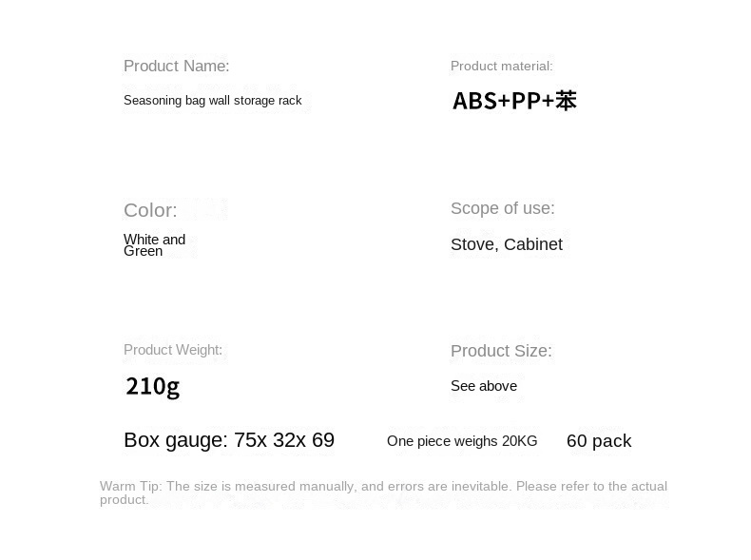Click the "Product Weight:" label
This screenshot has height=560, width=751.
[x=173, y=350]
